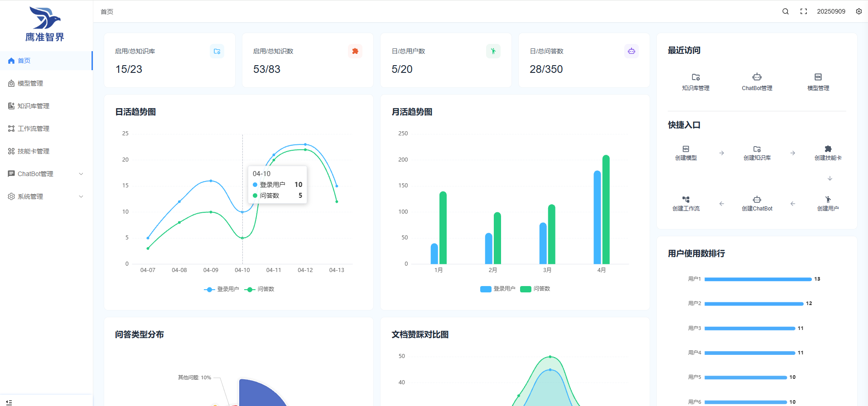Go to 模型管理 in the sidebar
The height and width of the screenshot is (406, 868).
pos(30,83)
